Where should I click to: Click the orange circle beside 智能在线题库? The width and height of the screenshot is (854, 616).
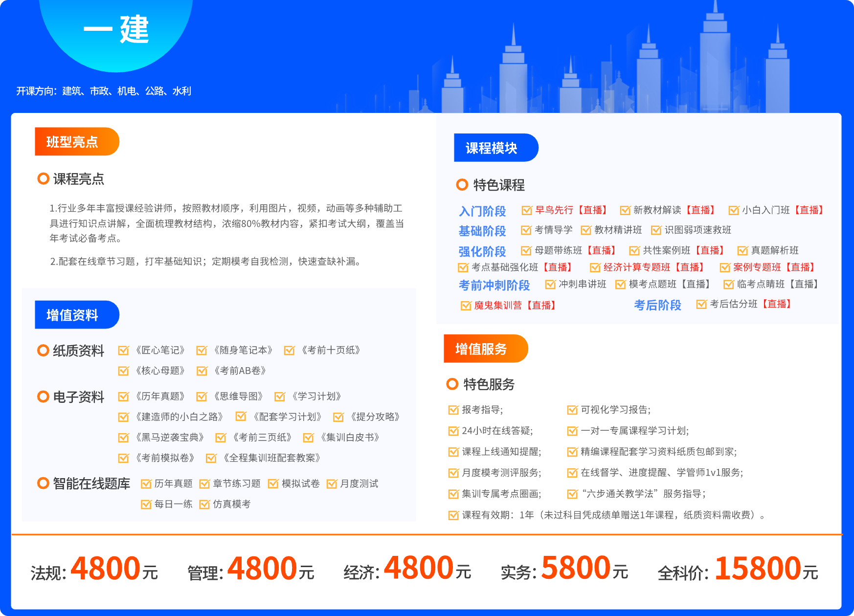pyautogui.click(x=43, y=484)
